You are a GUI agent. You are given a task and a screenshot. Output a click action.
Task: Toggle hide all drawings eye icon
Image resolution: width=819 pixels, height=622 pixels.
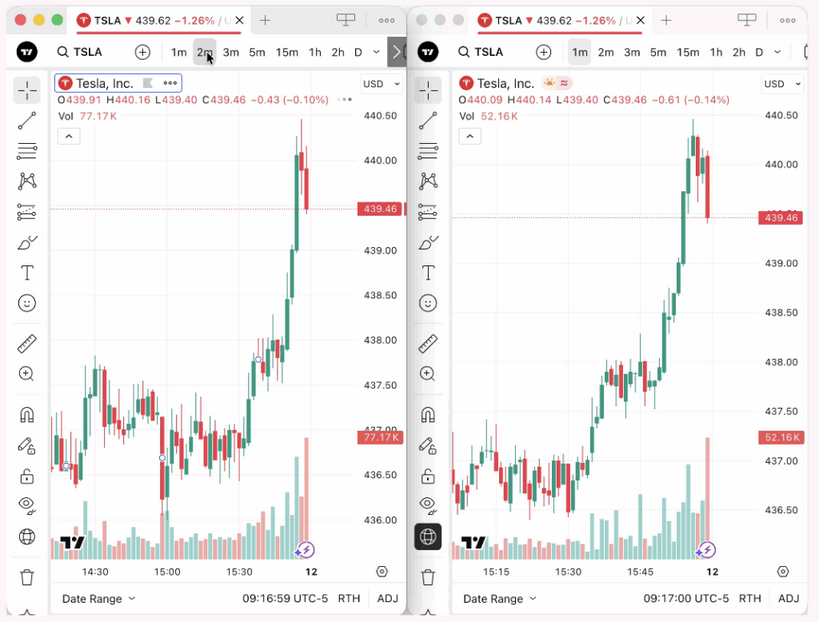[x=26, y=504]
